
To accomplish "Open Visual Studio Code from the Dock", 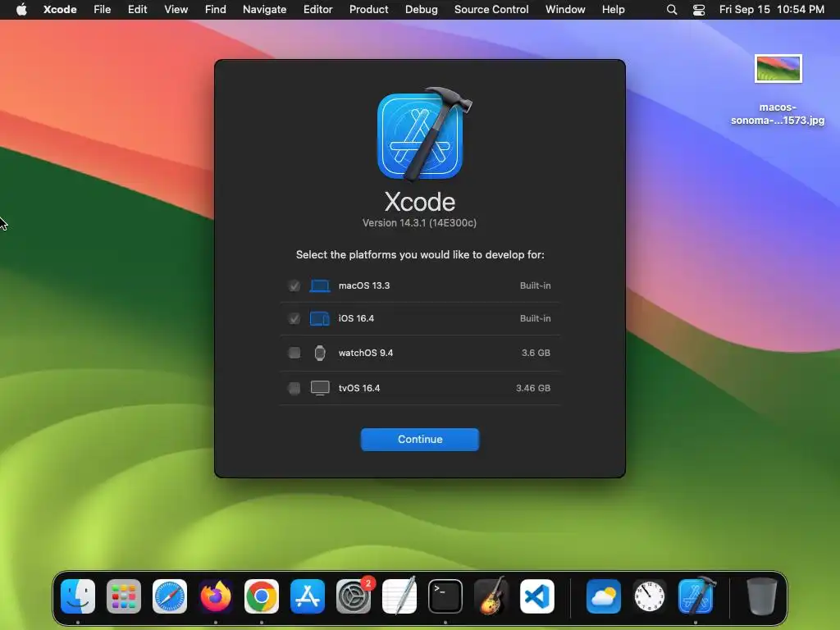I will [x=537, y=596].
